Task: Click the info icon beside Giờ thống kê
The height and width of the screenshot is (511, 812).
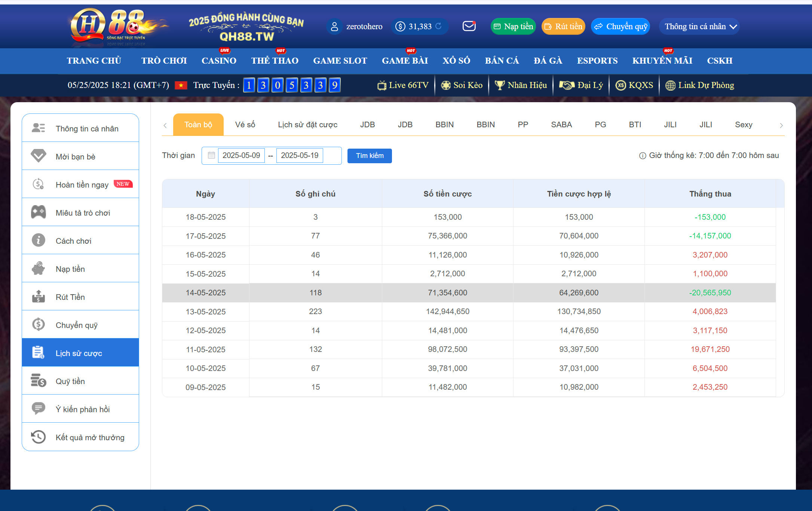Action: (642, 156)
